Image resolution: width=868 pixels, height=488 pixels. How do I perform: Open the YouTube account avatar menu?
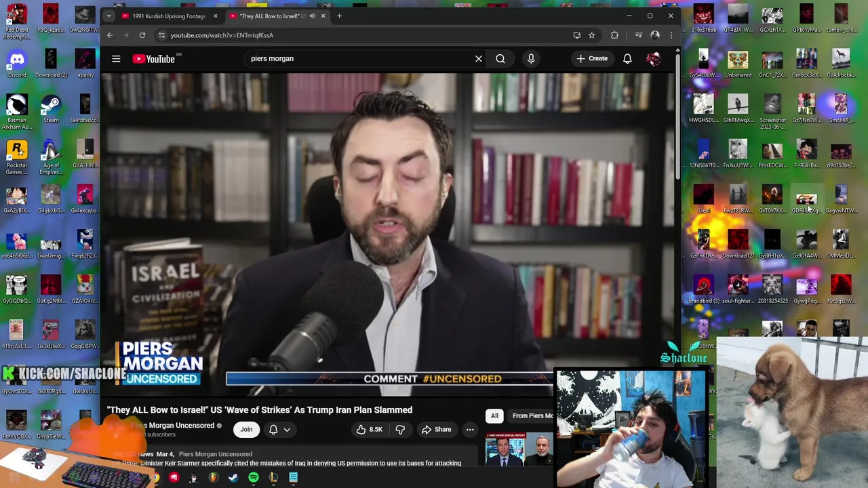(654, 59)
